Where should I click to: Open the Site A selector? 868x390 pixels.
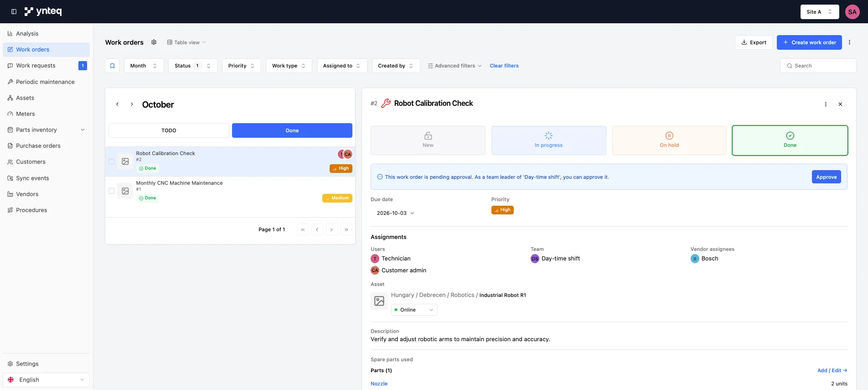[x=820, y=12]
